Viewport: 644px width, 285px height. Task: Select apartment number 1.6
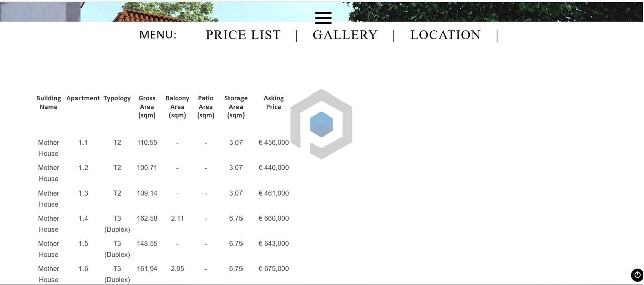tap(83, 269)
